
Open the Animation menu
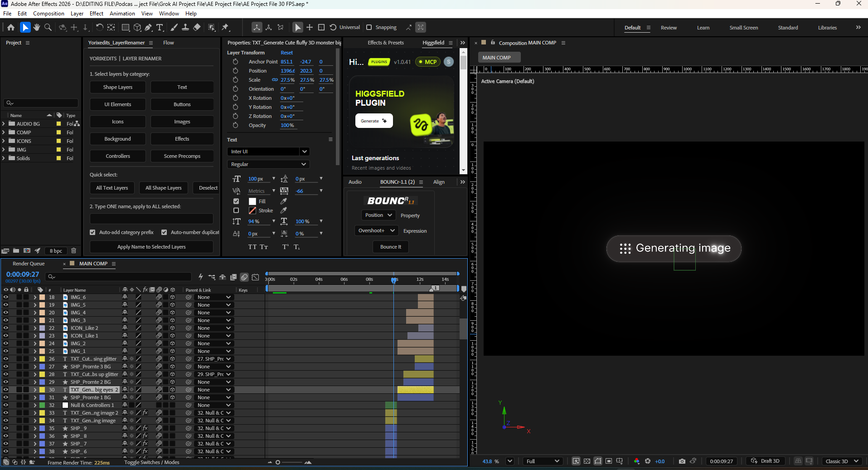pos(122,14)
